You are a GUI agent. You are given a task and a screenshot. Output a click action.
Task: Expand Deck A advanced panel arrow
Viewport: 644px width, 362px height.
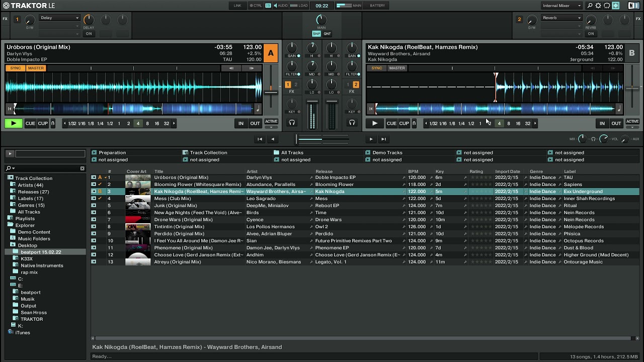coord(271,127)
